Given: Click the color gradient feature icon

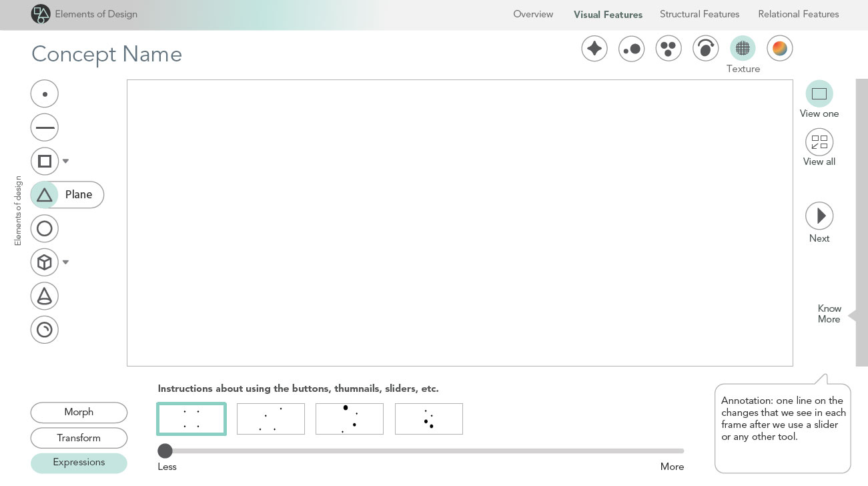Looking at the screenshot, I should point(779,49).
